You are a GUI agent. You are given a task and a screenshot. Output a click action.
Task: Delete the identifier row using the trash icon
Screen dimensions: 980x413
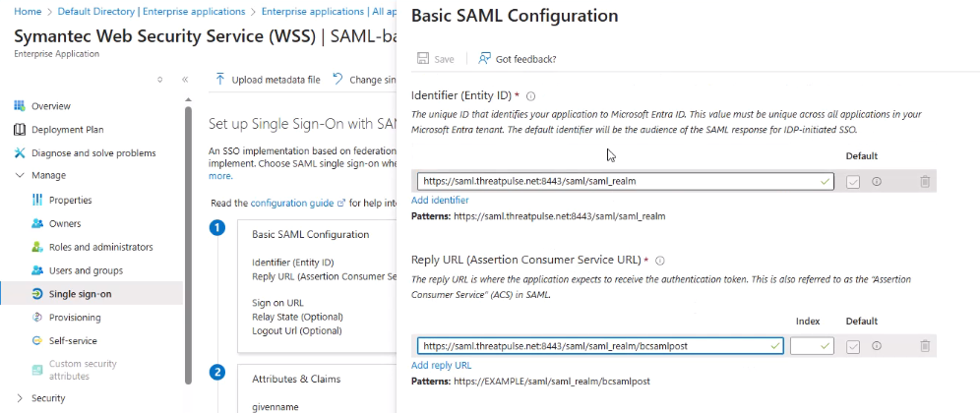[925, 182]
